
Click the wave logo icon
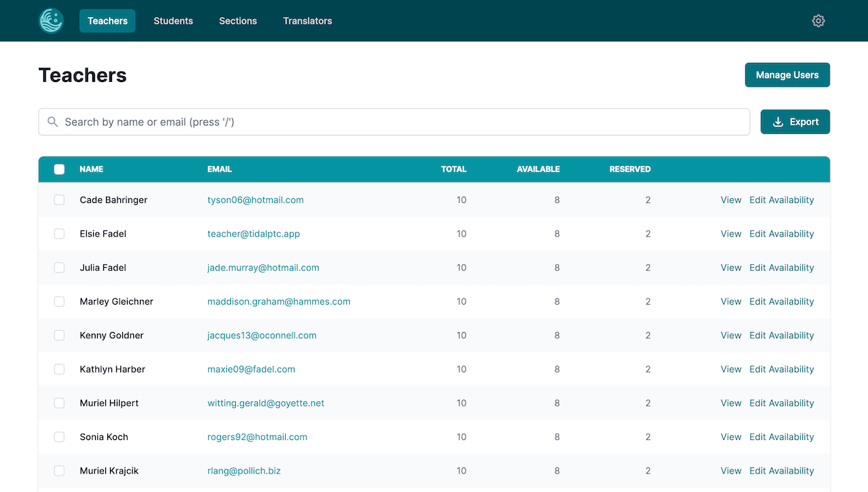[51, 20]
